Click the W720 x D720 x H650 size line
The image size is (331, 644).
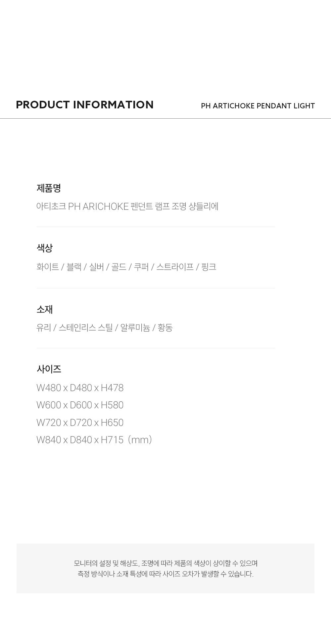pos(80,423)
